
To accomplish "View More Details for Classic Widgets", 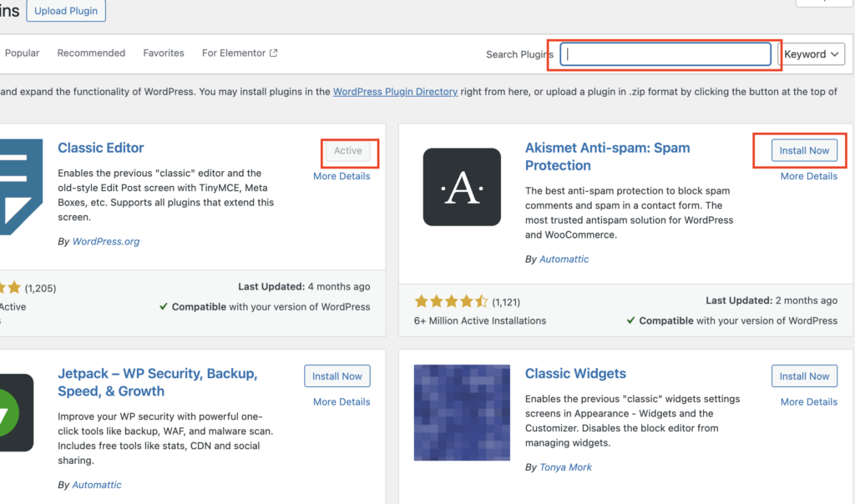I will click(x=808, y=401).
